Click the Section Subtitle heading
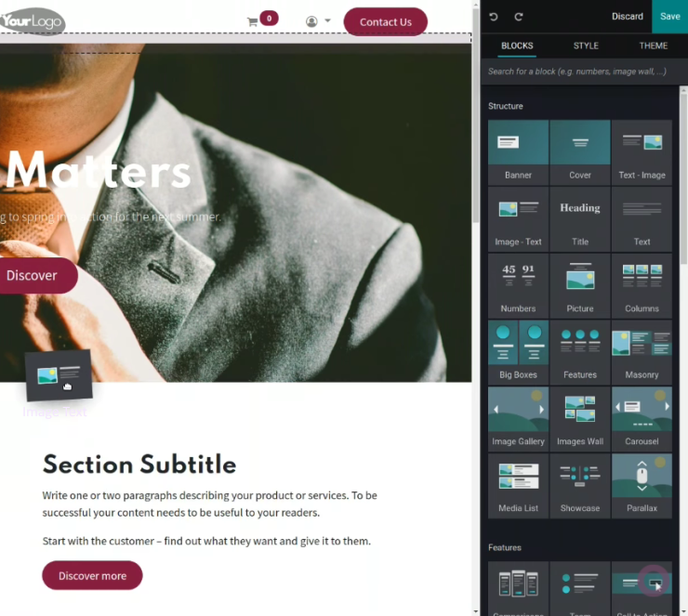The width and height of the screenshot is (688, 616). click(x=139, y=465)
